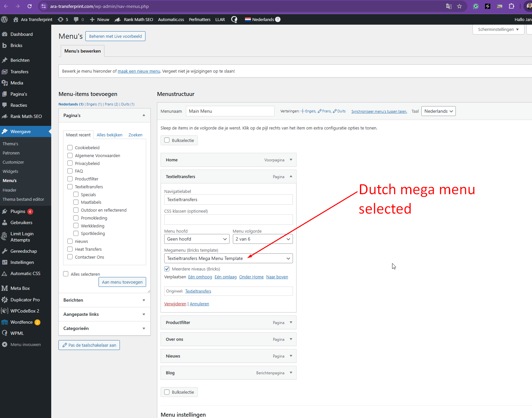Expand the Productfilter menu item
Screen dimensions: 532x418
291,322
